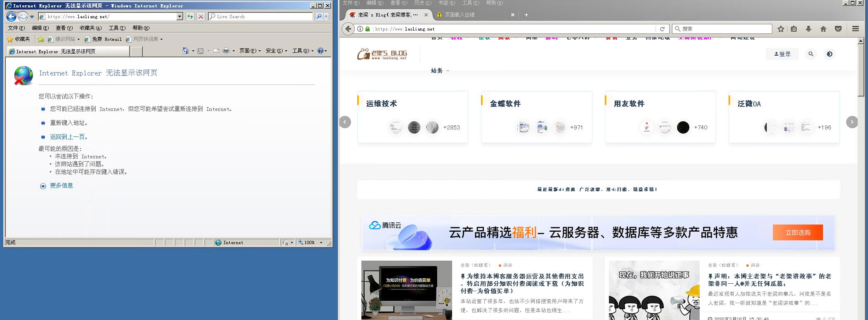
Task: Expand 更多信息 on the IE error page
Action: click(x=61, y=186)
